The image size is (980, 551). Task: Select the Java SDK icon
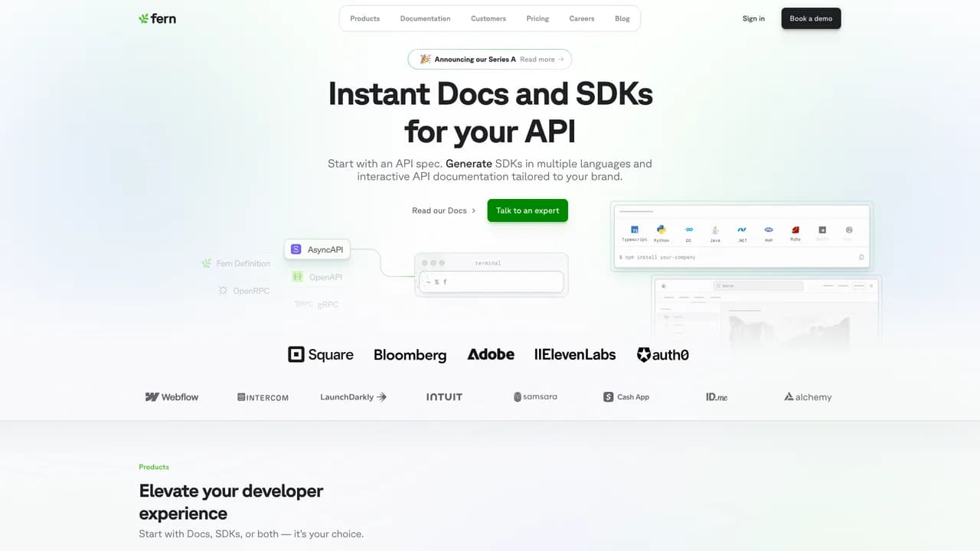(715, 230)
